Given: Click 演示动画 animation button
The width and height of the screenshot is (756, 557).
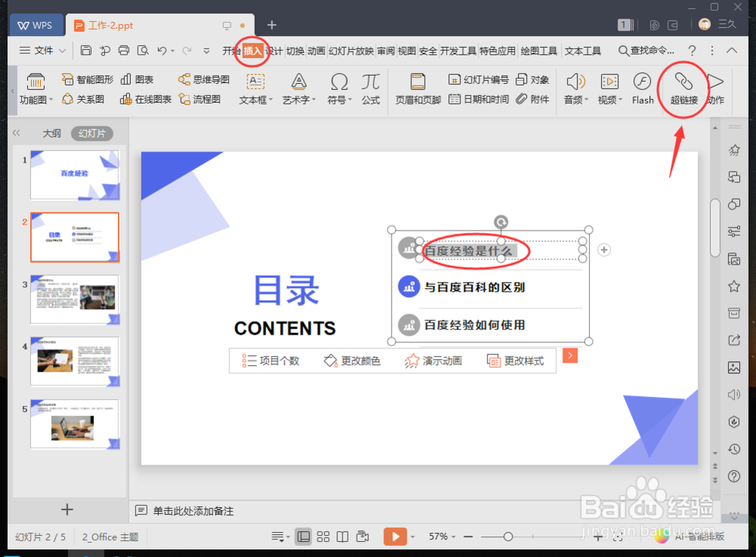Looking at the screenshot, I should (x=433, y=361).
